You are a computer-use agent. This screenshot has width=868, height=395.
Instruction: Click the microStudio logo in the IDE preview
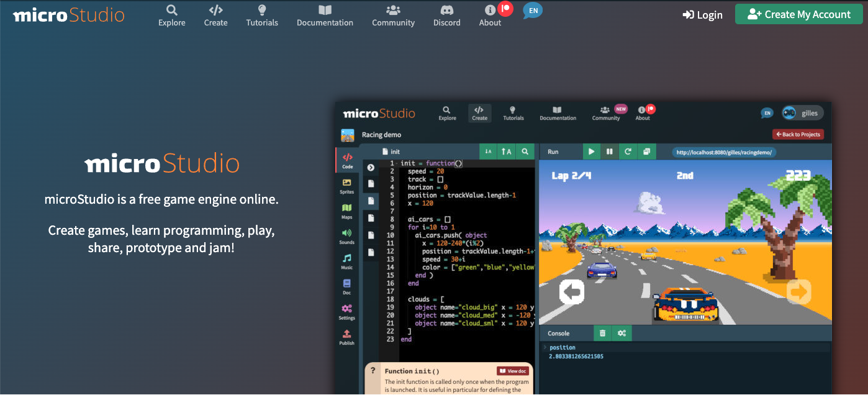379,113
